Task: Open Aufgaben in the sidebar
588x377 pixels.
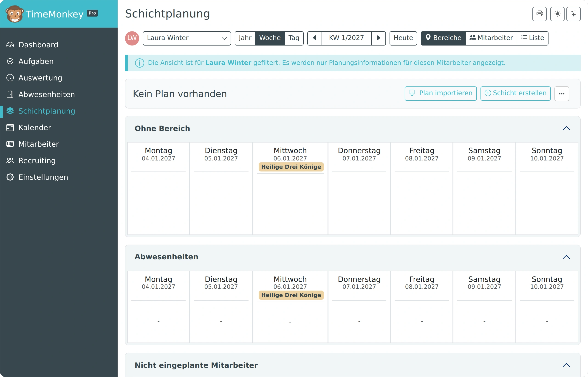Action: click(59, 61)
